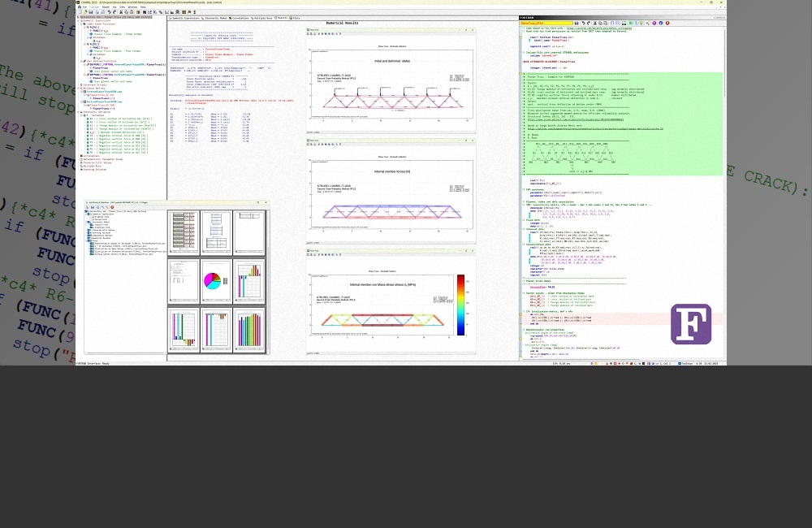Switch to the Multiple Runs tab

[262, 18]
